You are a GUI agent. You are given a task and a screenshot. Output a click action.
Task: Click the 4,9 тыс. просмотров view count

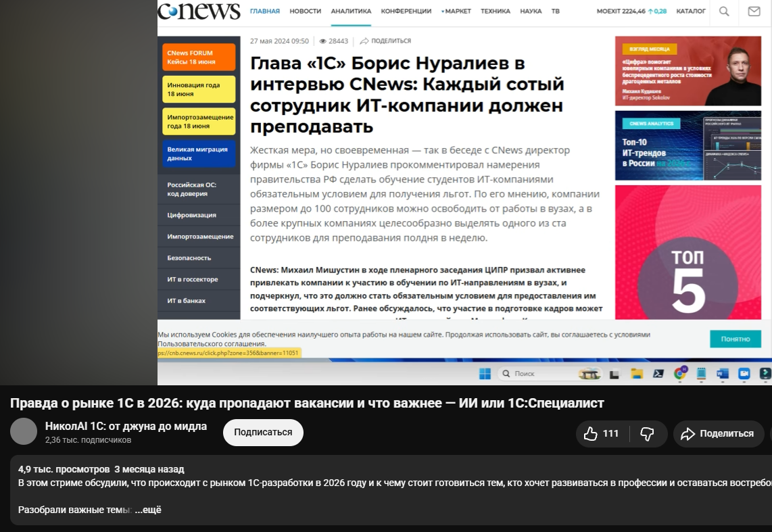pos(64,470)
